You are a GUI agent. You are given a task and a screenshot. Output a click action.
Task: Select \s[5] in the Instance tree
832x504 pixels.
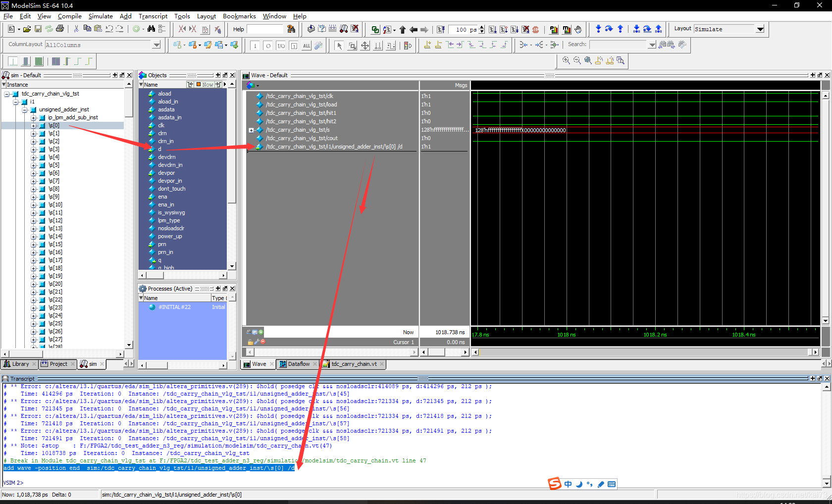click(54, 165)
